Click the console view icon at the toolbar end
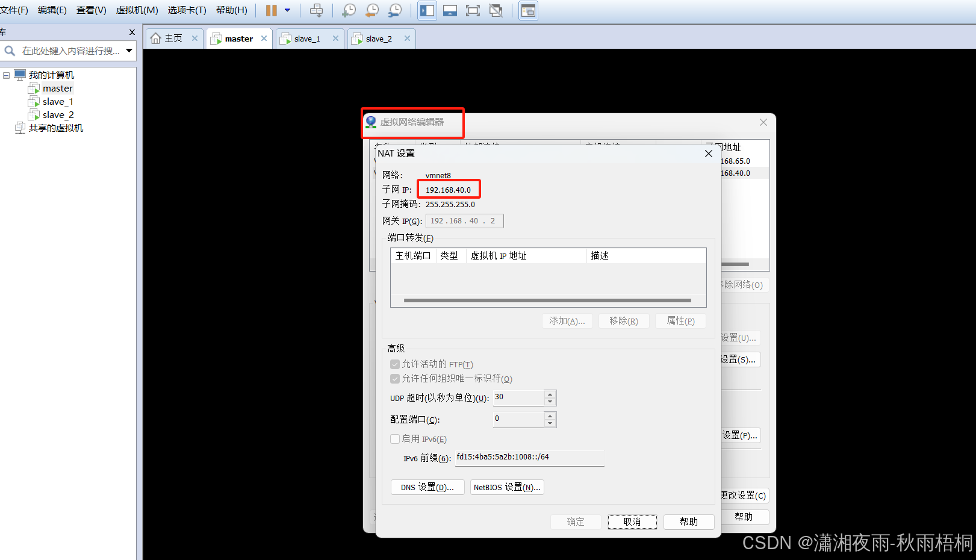 528,10
